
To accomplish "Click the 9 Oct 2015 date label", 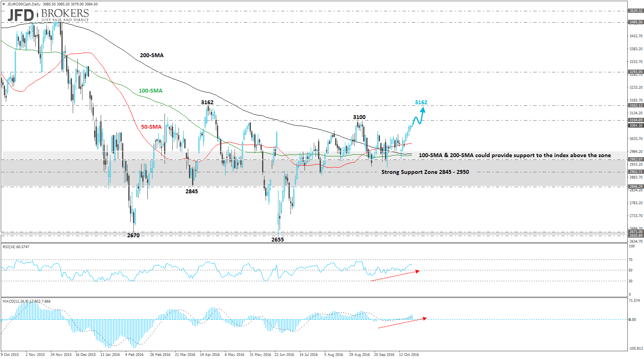I will pos(10,355).
